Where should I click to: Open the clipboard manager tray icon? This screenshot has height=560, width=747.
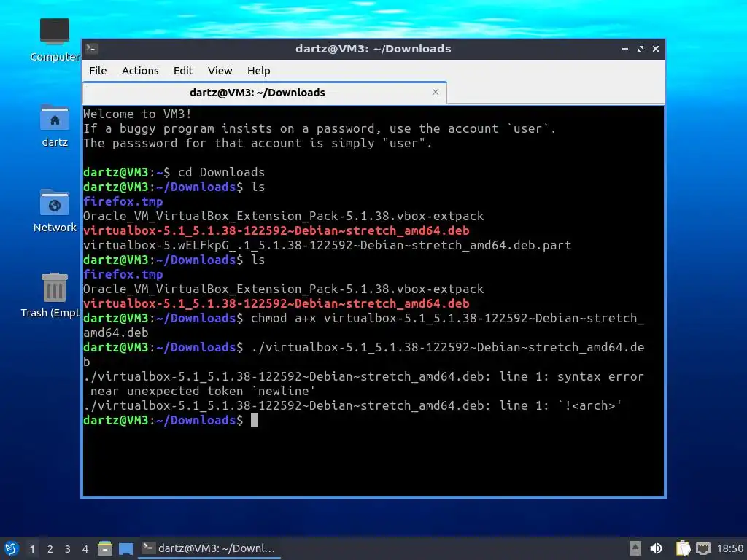(x=683, y=548)
